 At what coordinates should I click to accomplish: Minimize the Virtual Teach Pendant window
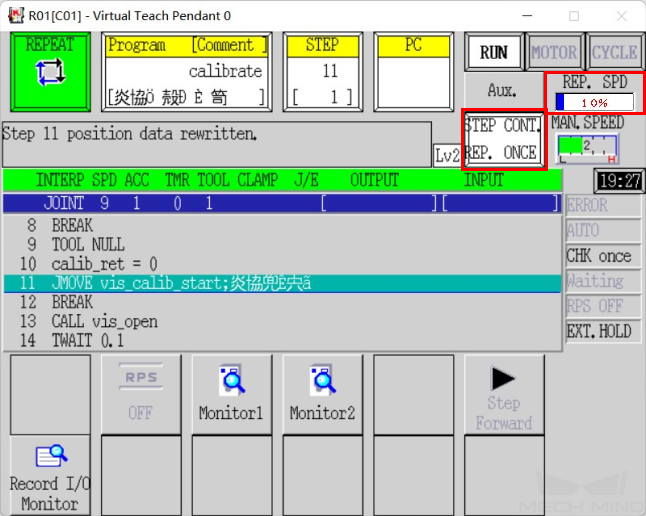527,16
